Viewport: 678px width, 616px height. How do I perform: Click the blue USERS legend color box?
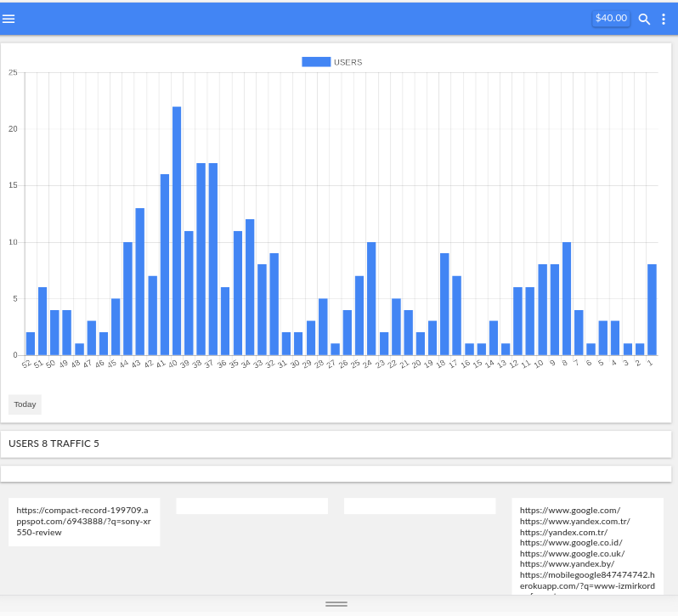(316, 62)
